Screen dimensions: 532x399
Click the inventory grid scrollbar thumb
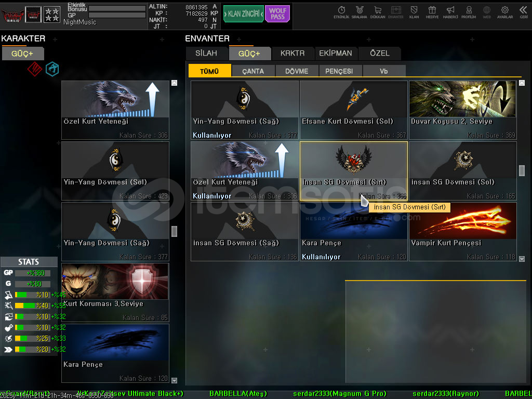pos(522,170)
